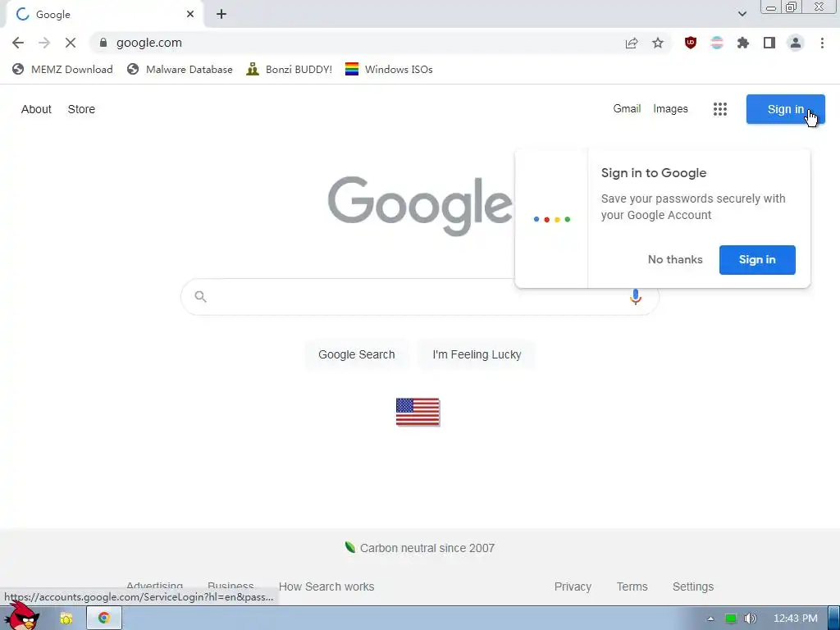Open Google Images link
840x630 pixels.
click(670, 109)
